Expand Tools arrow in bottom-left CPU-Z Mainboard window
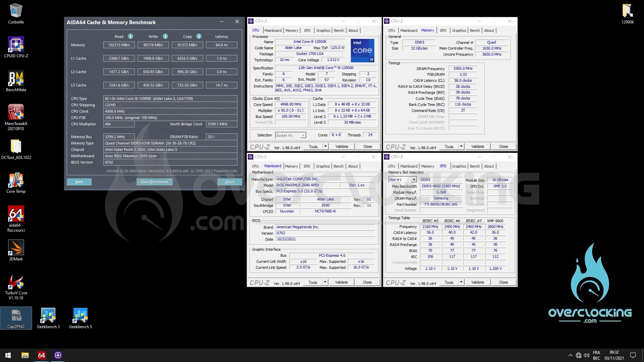644x362 pixels. [325, 282]
